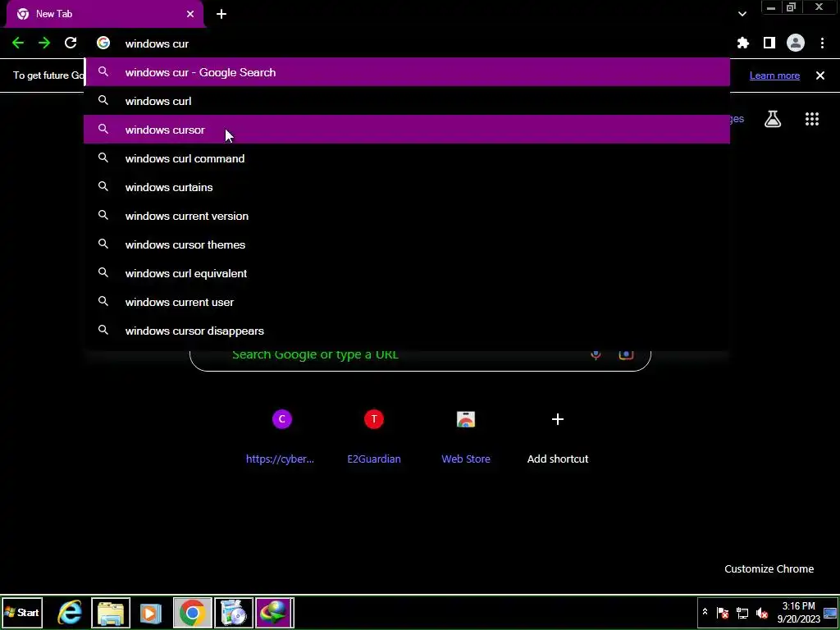This screenshot has height=630, width=840.
Task: Open the Google apps grid
Action: 812,119
